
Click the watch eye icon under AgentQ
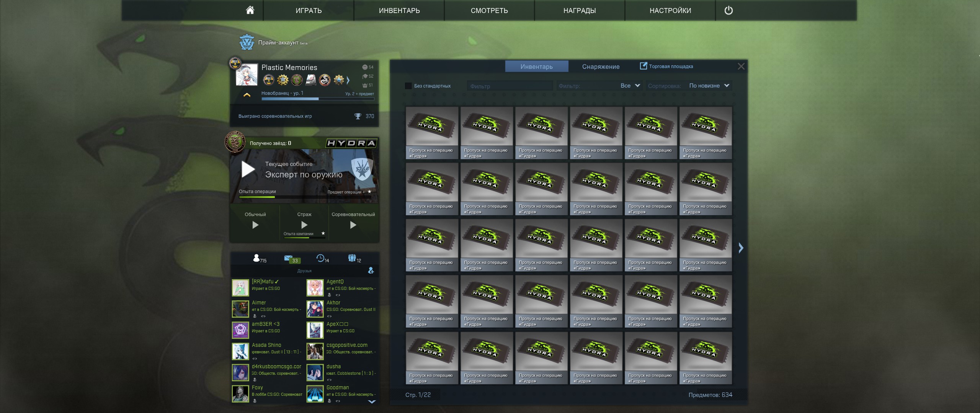pos(338,295)
